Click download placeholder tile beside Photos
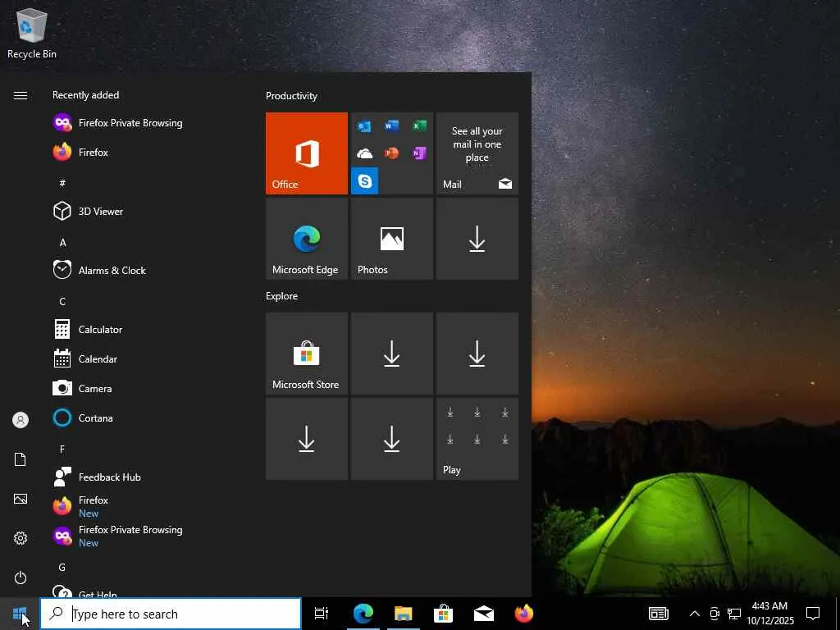This screenshot has height=630, width=840. [477, 239]
